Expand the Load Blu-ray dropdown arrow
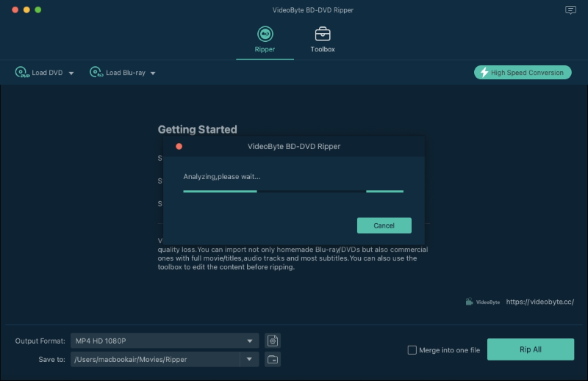 (x=153, y=73)
